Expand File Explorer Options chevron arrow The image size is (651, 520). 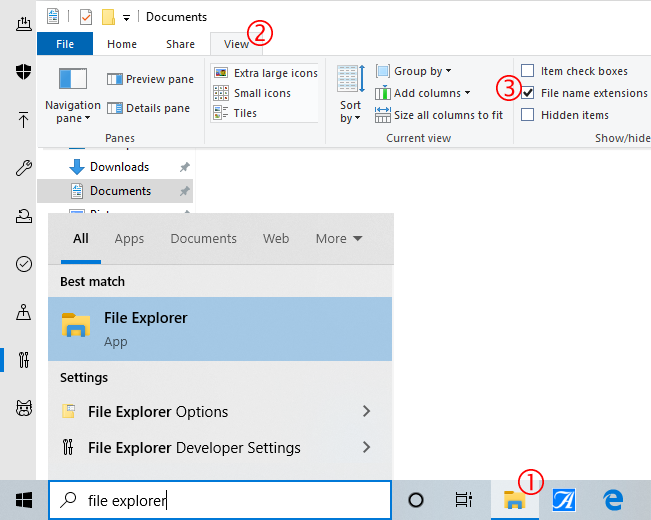[366, 411]
